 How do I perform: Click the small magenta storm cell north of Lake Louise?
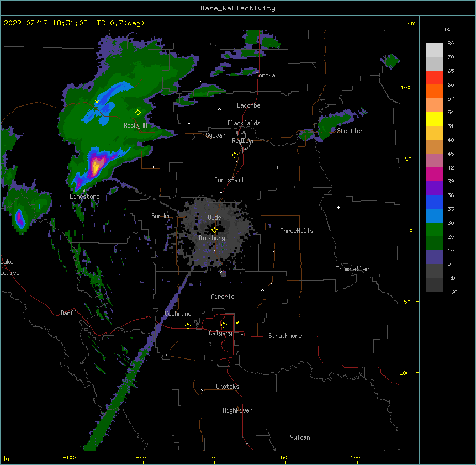tap(20, 219)
